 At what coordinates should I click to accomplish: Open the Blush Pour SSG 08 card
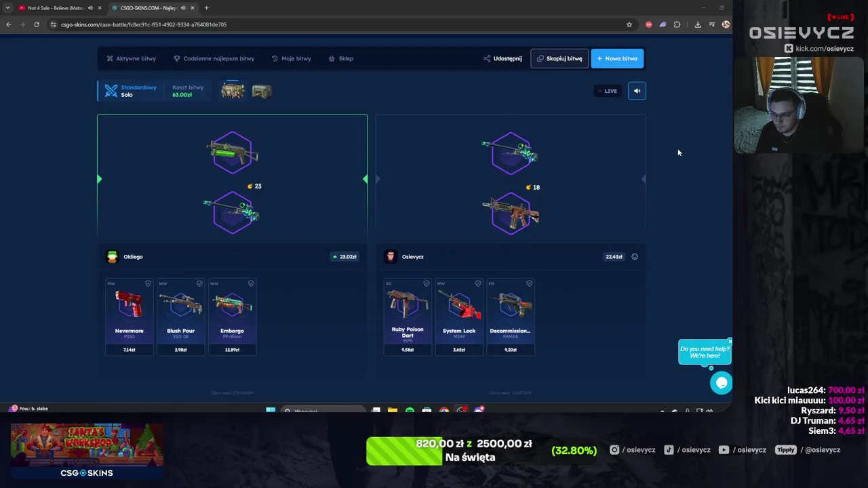pos(180,317)
